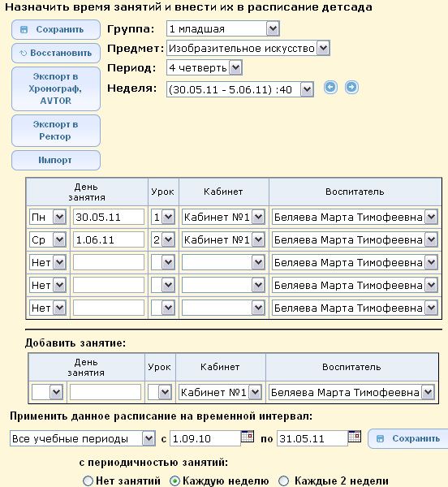Open the Группа dropdown showing '1 младшая'
448x487 pixels.
point(223,29)
